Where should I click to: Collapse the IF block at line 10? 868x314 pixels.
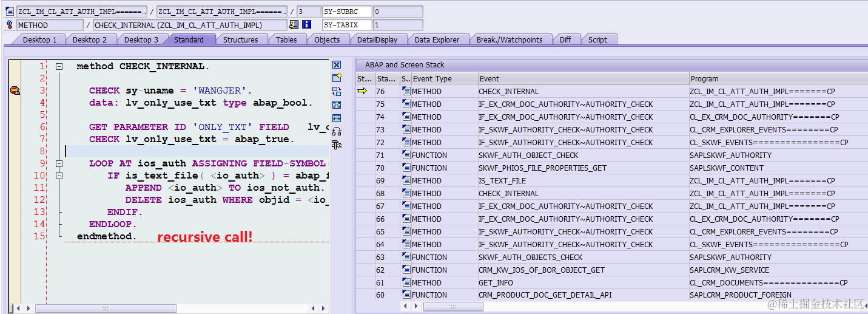point(59,176)
